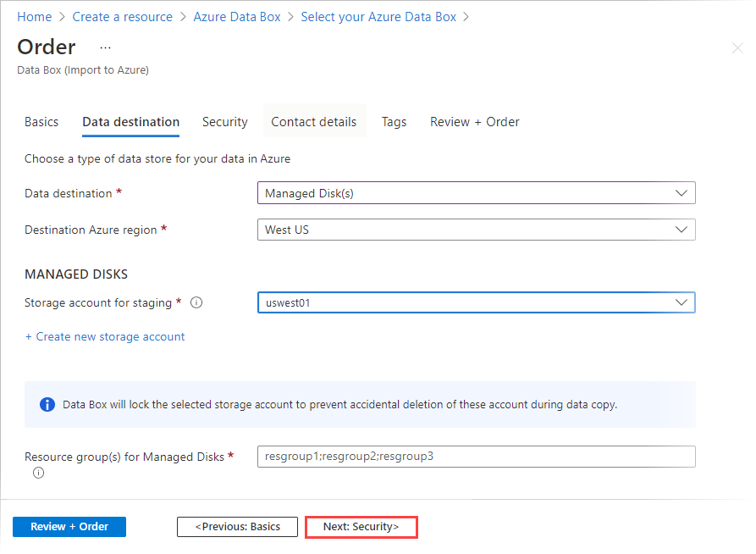Click Next: Security button

361,526
